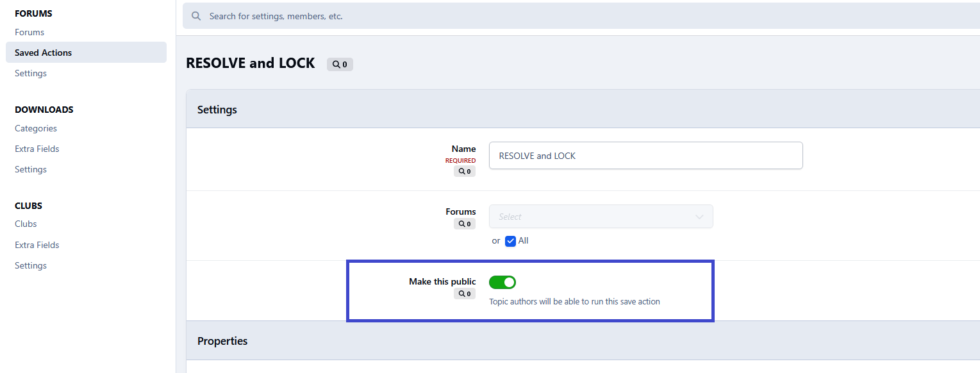Open Settings under the Downloads section
Image resolution: width=980 pixels, height=373 pixels.
[x=31, y=169]
